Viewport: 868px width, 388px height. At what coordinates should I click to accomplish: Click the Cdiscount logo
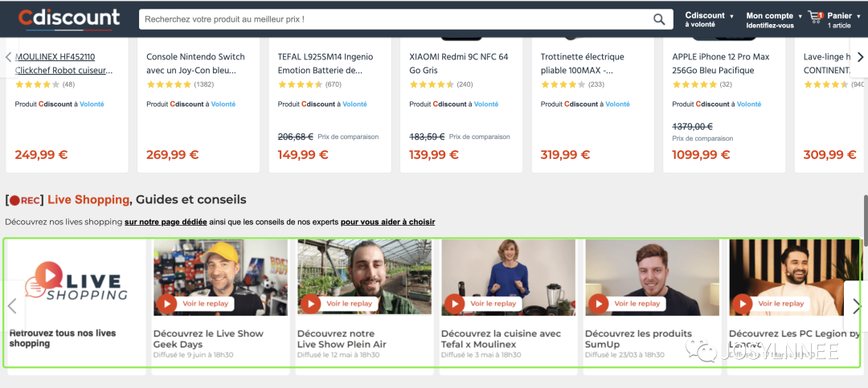point(69,18)
